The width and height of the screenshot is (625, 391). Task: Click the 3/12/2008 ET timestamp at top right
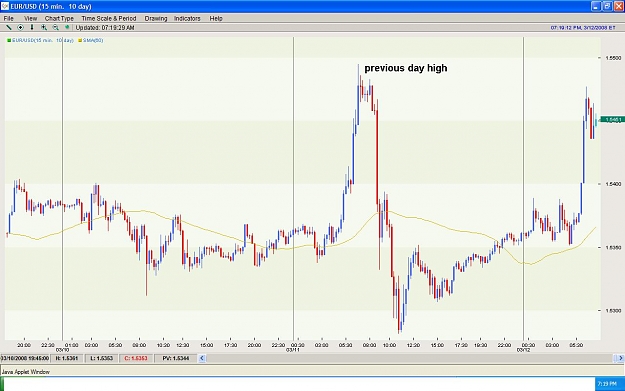[583, 28]
